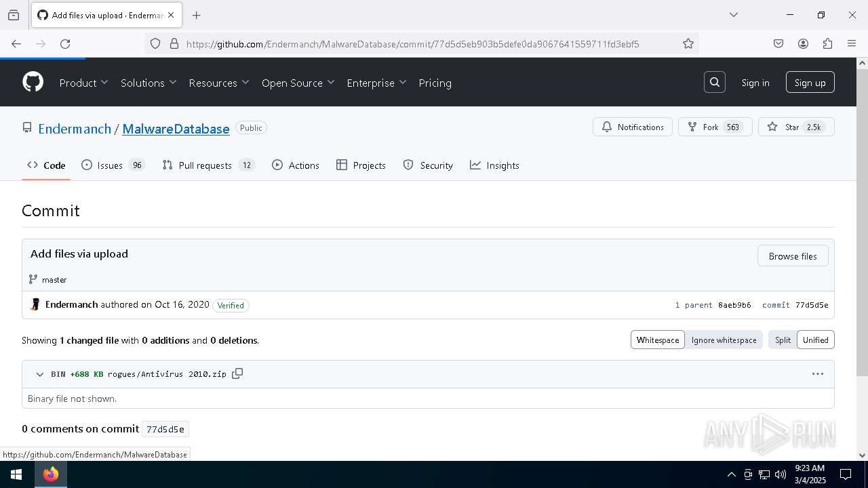868x488 pixels.
Task: Click the Browse files button
Action: pos(793,256)
